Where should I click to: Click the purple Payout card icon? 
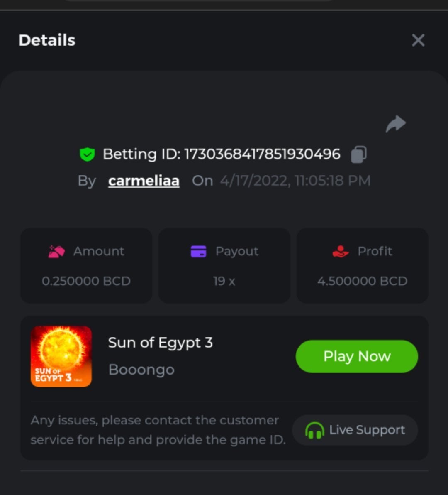coord(198,251)
